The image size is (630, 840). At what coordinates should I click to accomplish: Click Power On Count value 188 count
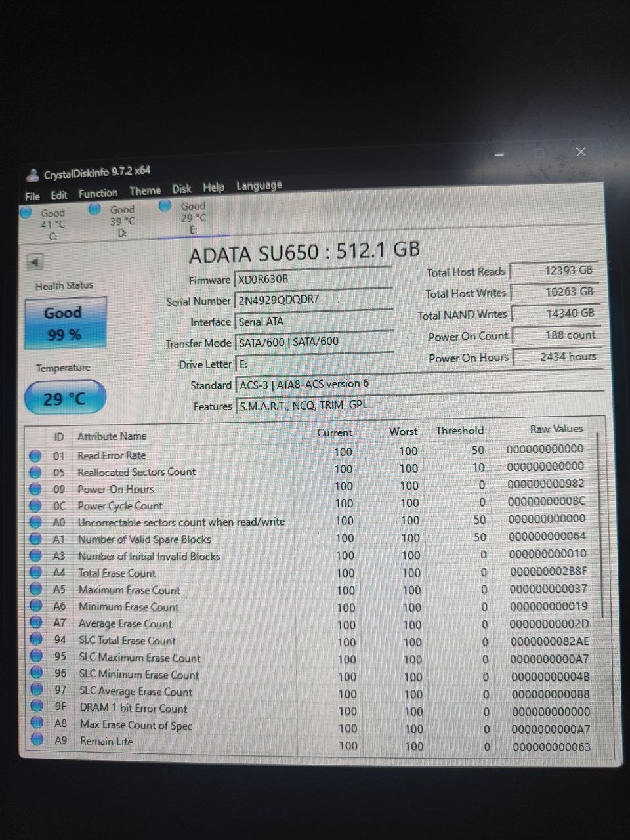[x=556, y=335]
